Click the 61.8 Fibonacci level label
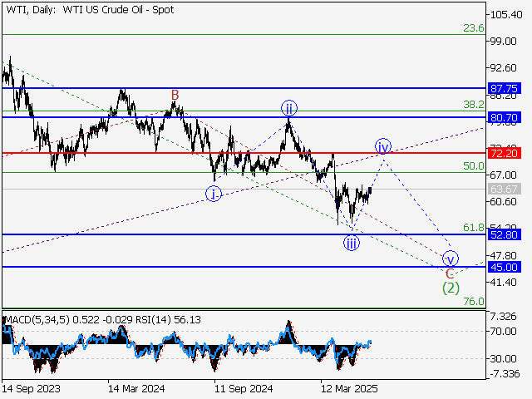The height and width of the screenshot is (399, 532). [x=473, y=228]
